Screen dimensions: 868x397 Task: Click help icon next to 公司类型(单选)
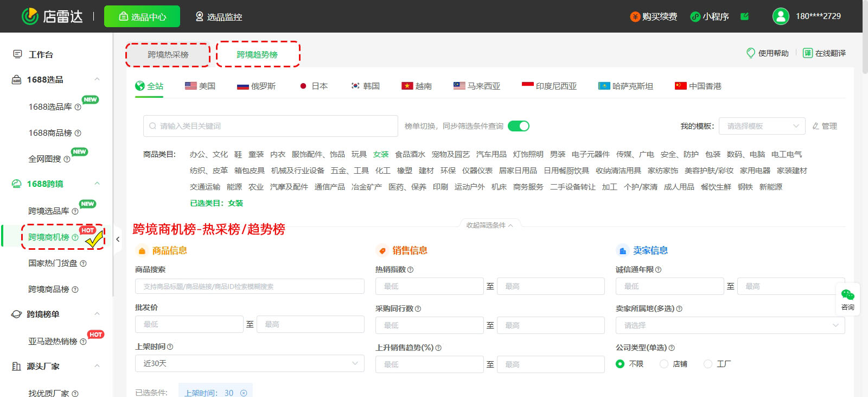(x=672, y=348)
